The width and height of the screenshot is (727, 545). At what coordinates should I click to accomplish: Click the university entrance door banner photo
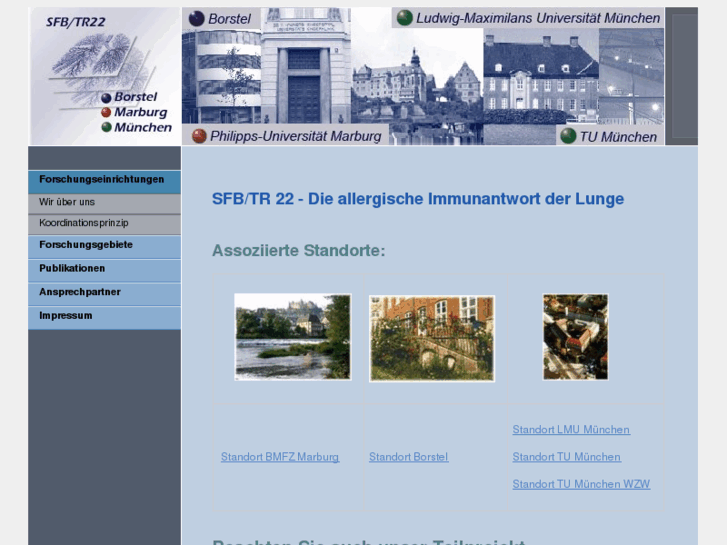306,65
